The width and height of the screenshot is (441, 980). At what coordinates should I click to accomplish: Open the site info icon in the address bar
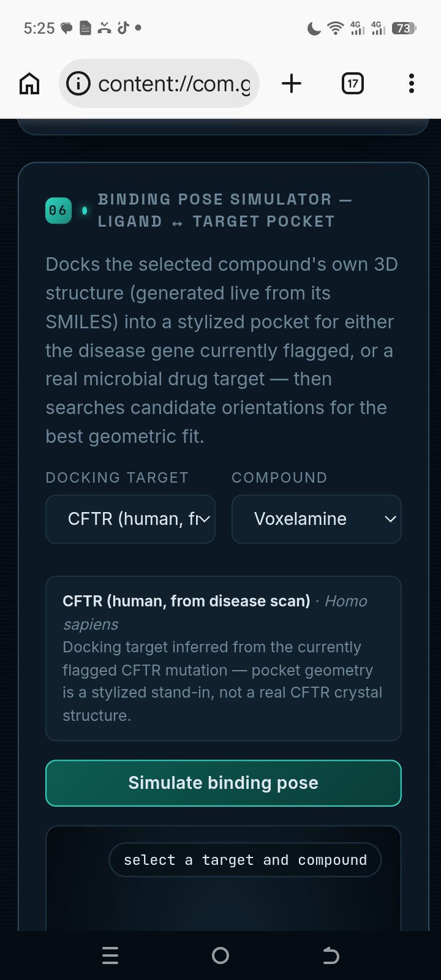coord(78,83)
